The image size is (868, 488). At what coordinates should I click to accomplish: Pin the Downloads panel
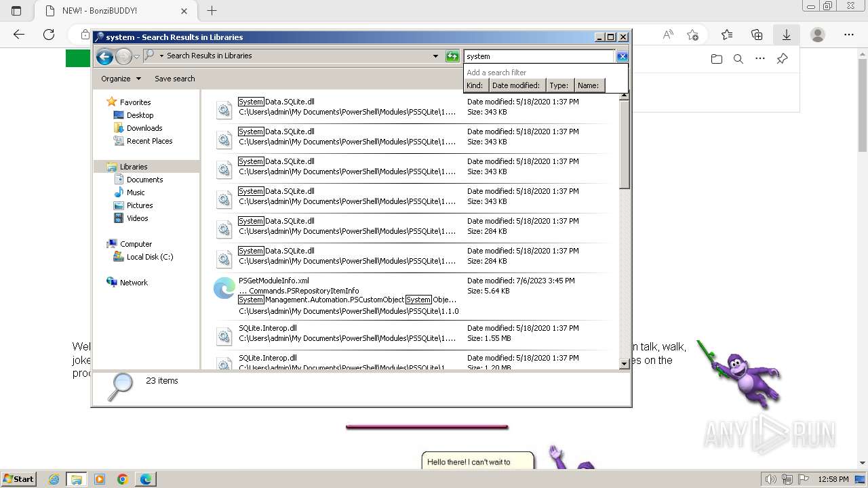pyautogui.click(x=782, y=59)
